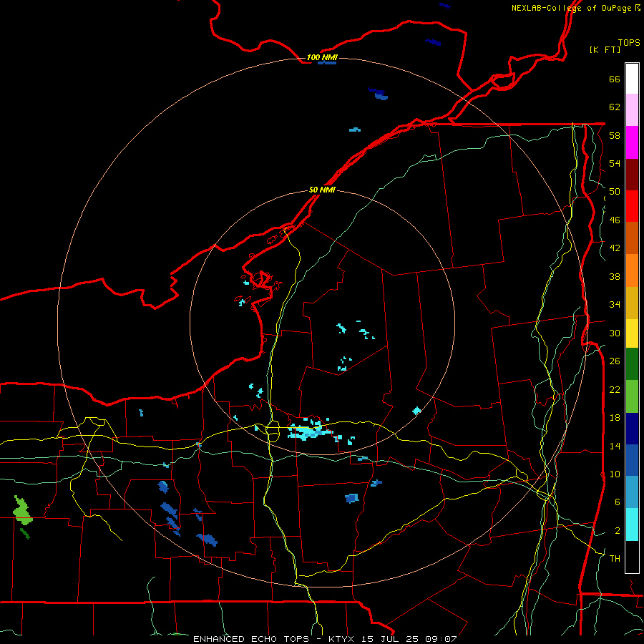Click the '62' legend value
This screenshot has height=644, width=644.
coord(615,107)
